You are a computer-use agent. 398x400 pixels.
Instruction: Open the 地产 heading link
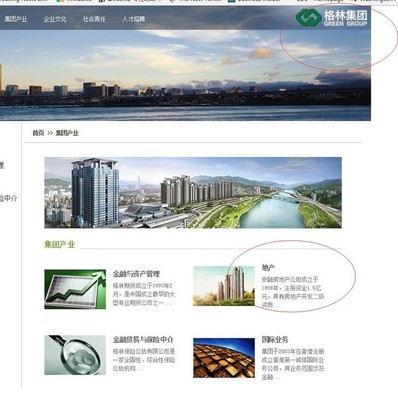pos(268,268)
